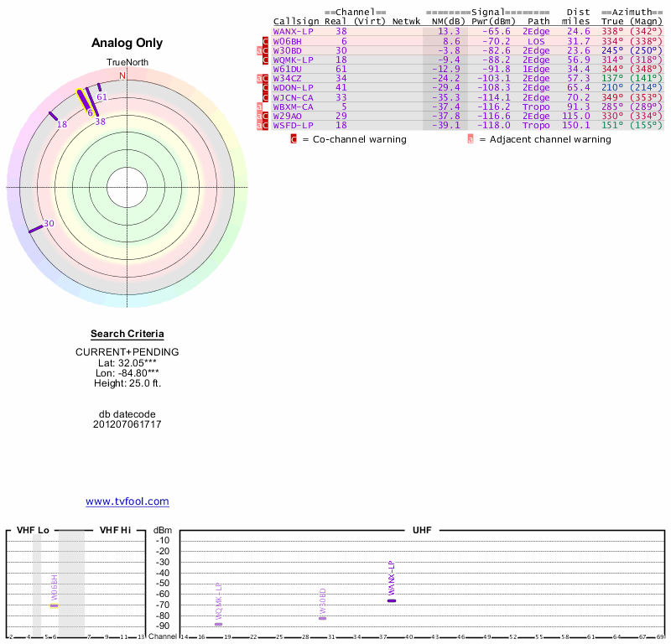Click the WQMK-LP bar in UHF chart
671x644 pixels.
pyautogui.click(x=218, y=625)
